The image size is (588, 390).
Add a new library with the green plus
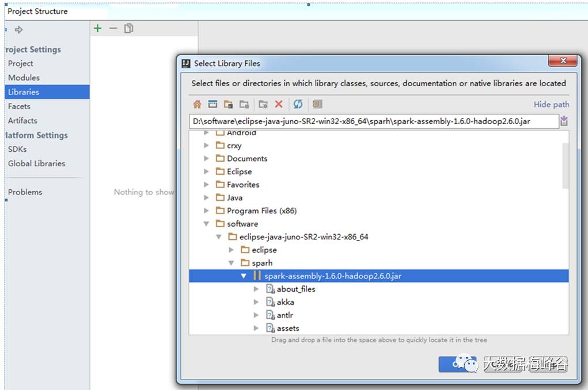97,28
